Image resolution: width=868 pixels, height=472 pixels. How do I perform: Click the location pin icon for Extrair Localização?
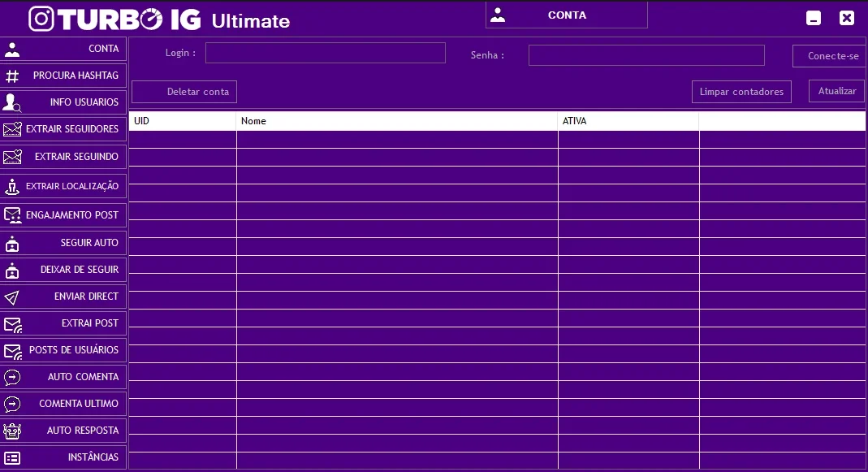(12, 187)
